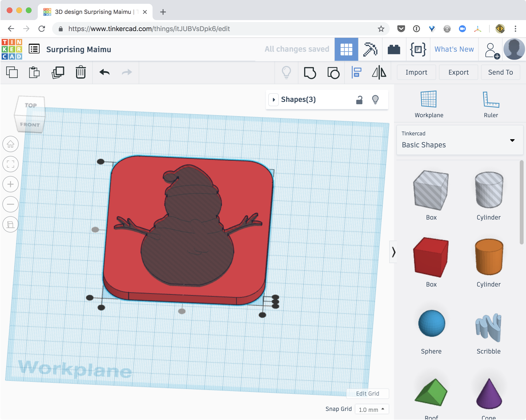Click the Edit Grid button

[367, 394]
